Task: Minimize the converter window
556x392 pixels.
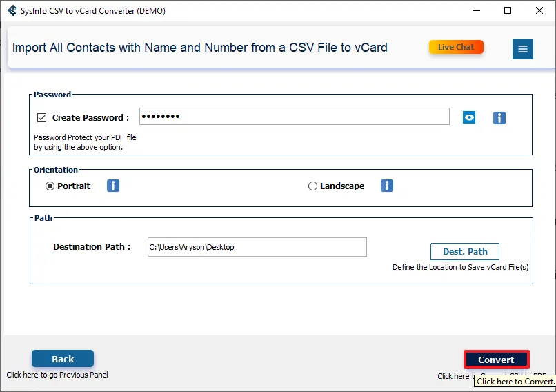Action: [476, 11]
